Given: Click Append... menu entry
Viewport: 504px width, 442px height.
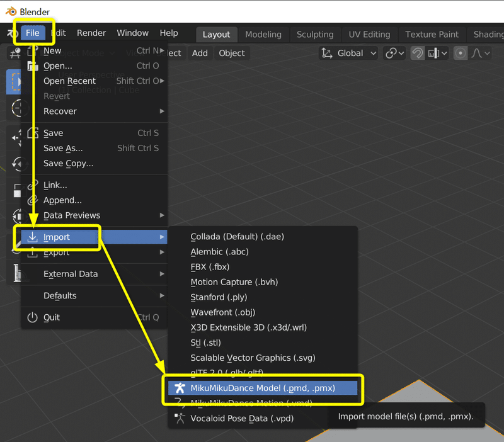Looking at the screenshot, I should tap(94, 200).
